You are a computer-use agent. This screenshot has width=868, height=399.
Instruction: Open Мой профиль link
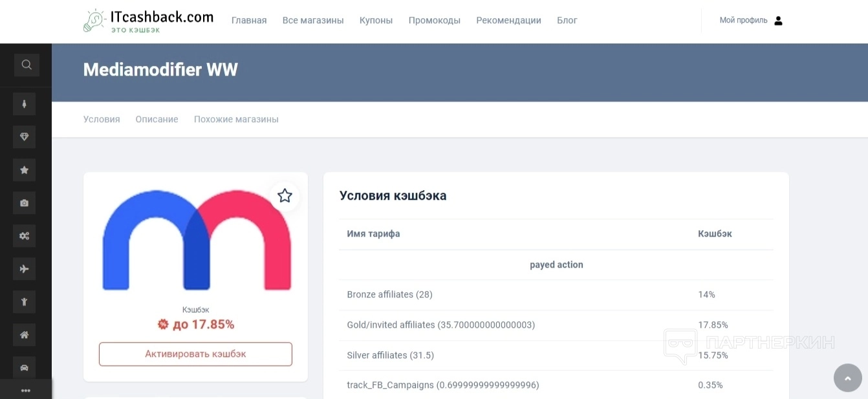(744, 21)
